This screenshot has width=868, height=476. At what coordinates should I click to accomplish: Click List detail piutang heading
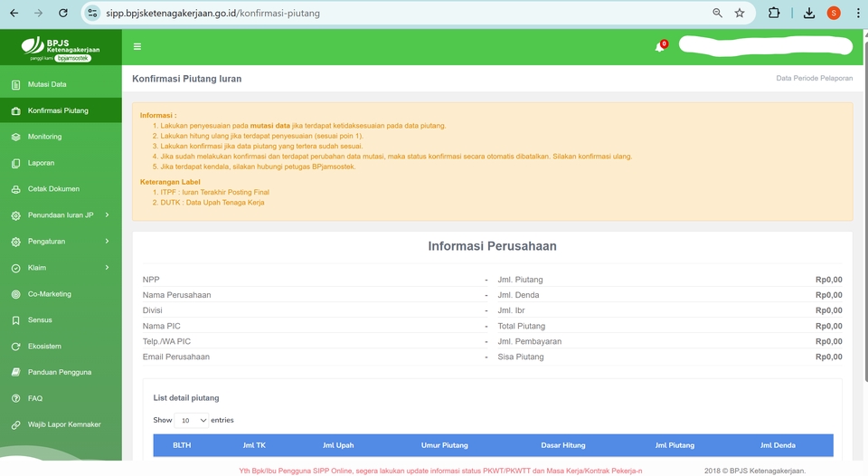click(x=186, y=398)
